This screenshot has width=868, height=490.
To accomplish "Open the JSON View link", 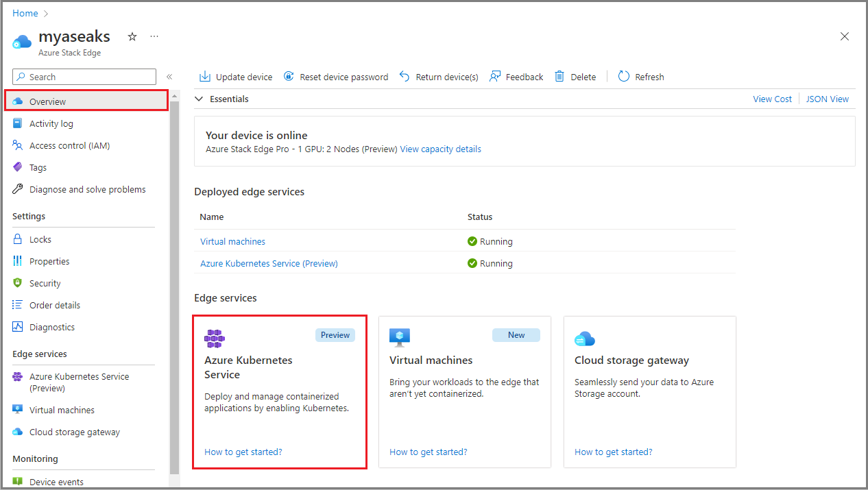I will tap(827, 99).
